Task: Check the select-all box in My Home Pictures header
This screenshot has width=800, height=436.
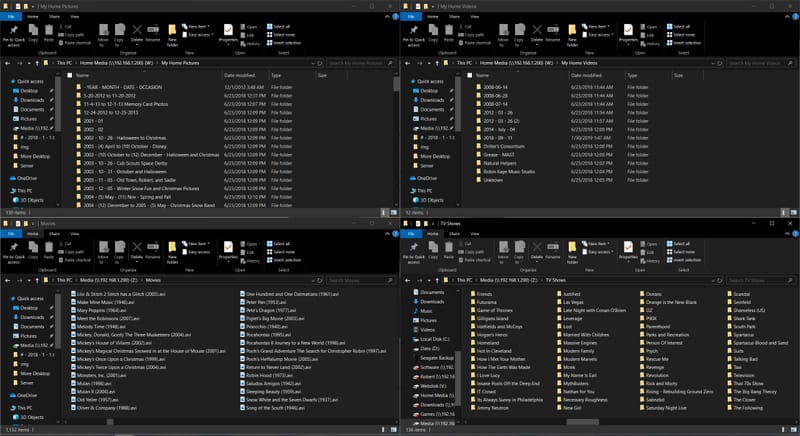Action: [x=70, y=75]
